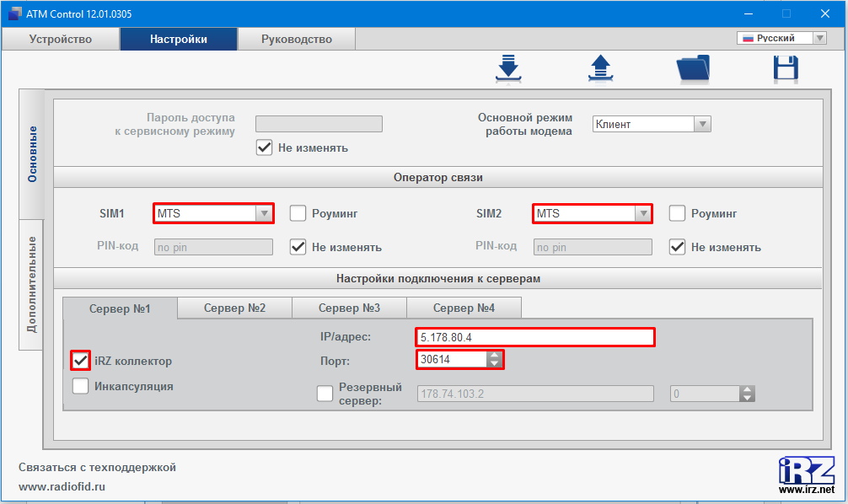
Task: Select the Настройки tab
Action: click(179, 39)
